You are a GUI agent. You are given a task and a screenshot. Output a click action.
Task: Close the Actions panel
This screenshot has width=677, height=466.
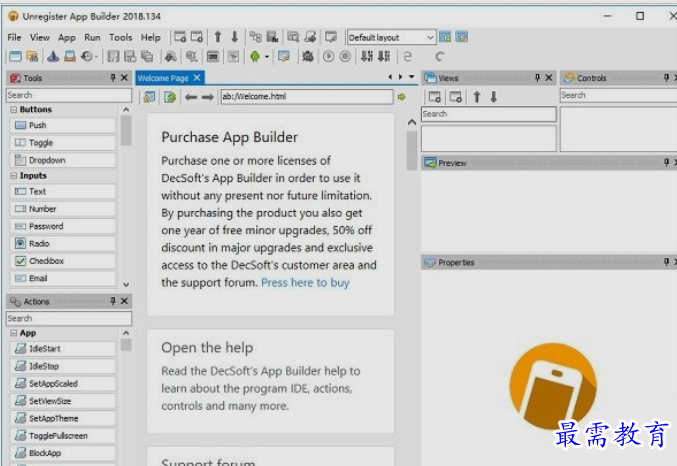coord(124,301)
